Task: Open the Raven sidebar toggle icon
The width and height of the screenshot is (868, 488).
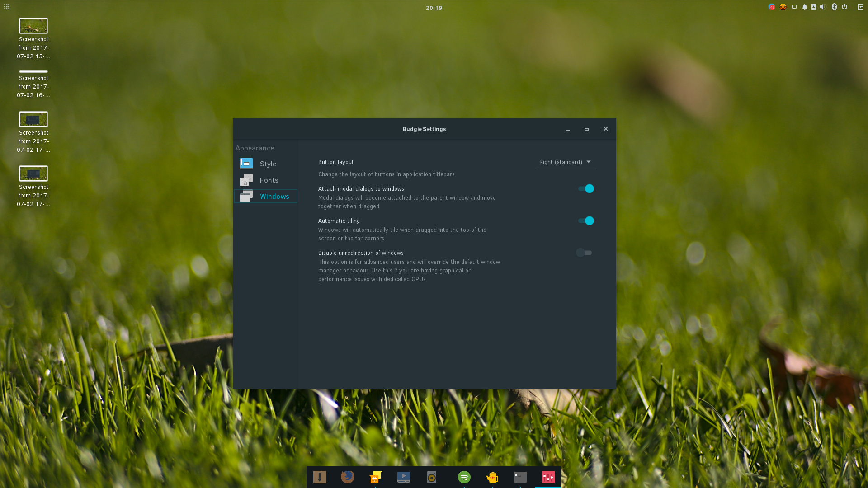Action: point(860,7)
